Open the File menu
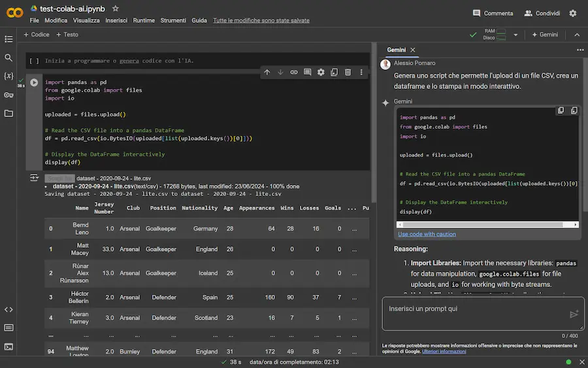588x368 pixels. point(34,20)
